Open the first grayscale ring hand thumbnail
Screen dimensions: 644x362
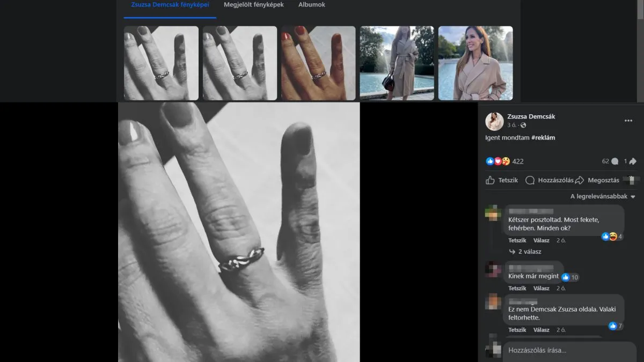161,63
